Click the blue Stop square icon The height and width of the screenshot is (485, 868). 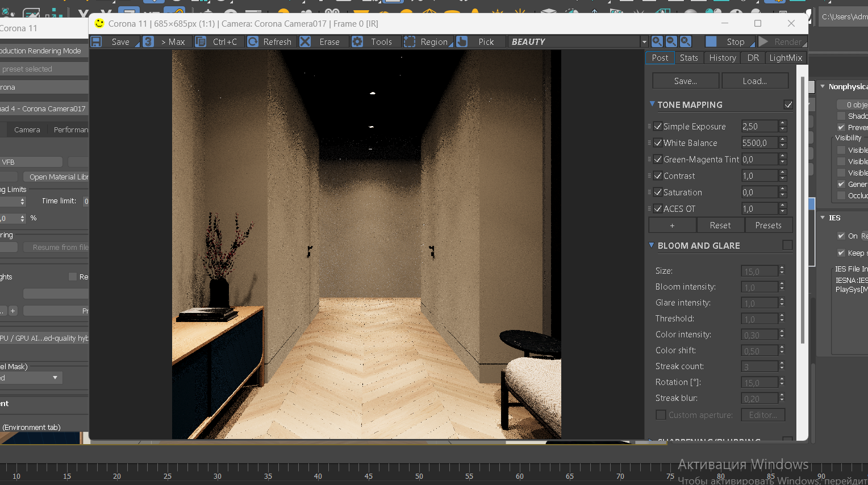point(711,41)
